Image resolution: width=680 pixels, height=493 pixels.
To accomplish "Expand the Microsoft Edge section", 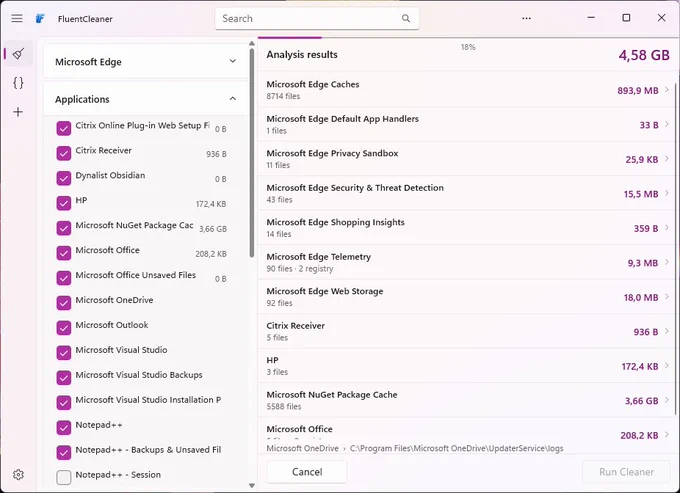I will (146, 61).
